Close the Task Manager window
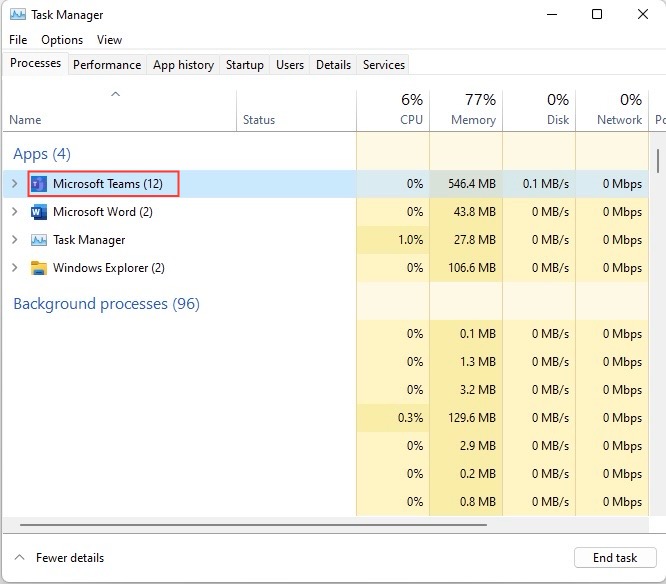The height and width of the screenshot is (584, 666). pos(643,14)
